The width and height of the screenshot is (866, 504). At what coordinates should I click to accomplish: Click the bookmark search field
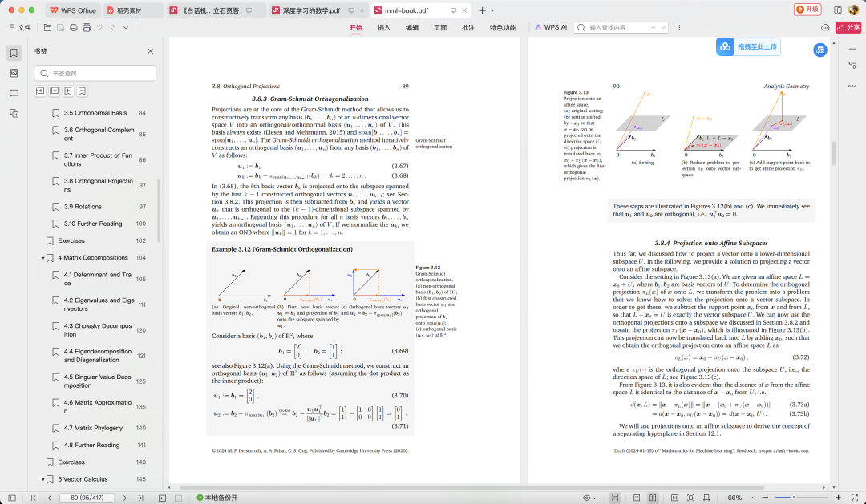[x=95, y=73]
